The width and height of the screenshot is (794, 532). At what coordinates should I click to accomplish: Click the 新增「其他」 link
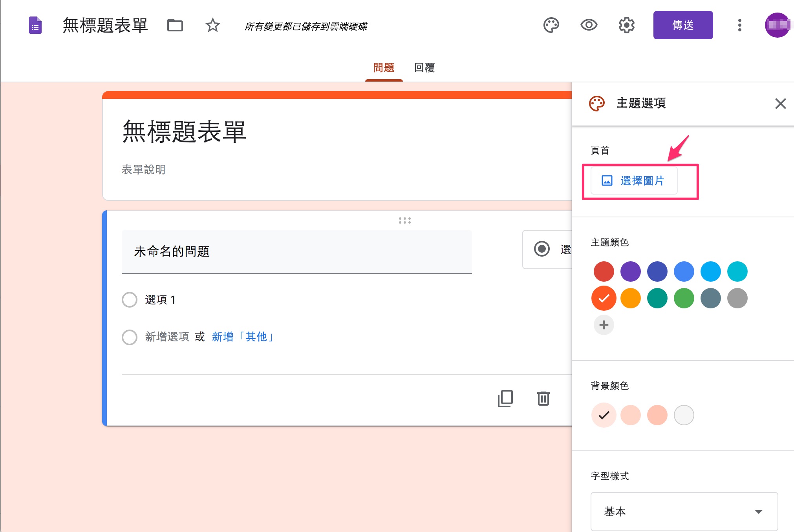click(x=243, y=337)
